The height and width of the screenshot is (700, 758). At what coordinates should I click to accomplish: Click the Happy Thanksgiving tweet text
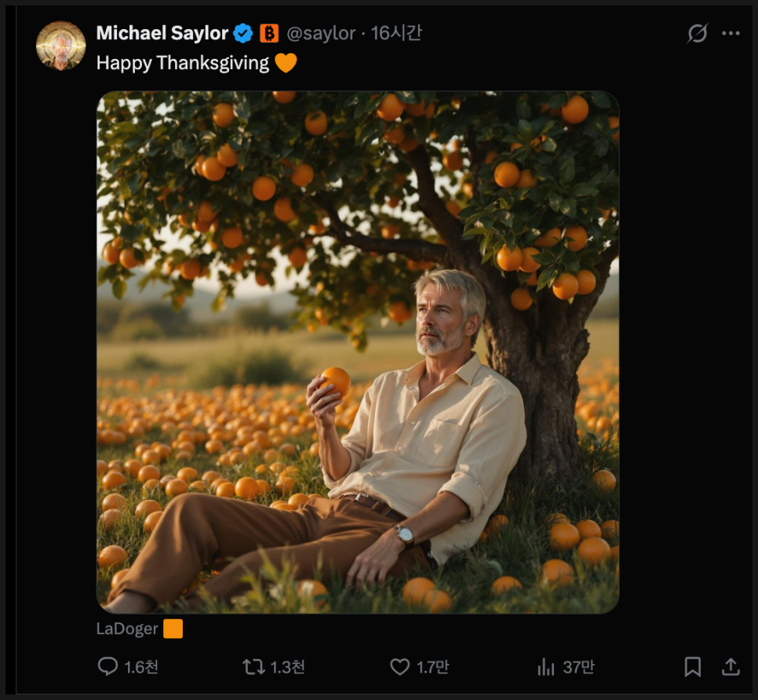182,63
